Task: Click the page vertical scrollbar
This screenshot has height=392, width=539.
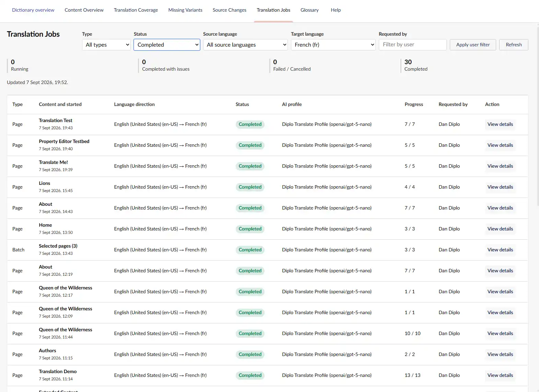Action: pyautogui.click(x=537, y=117)
